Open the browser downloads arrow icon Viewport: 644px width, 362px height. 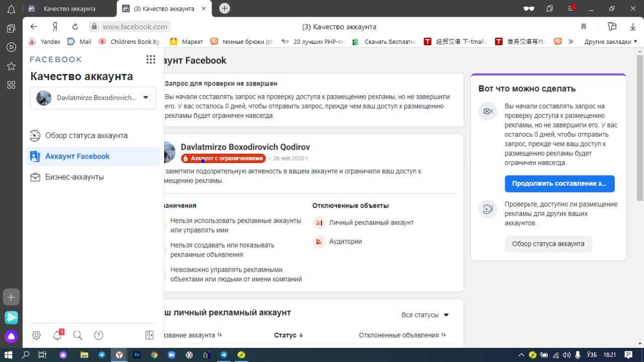point(633,27)
